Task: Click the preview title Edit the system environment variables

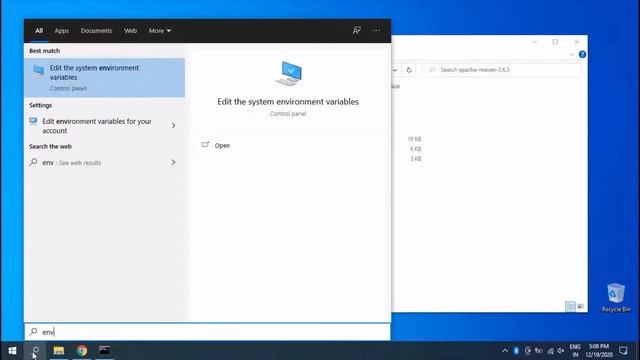Action: pyautogui.click(x=288, y=102)
